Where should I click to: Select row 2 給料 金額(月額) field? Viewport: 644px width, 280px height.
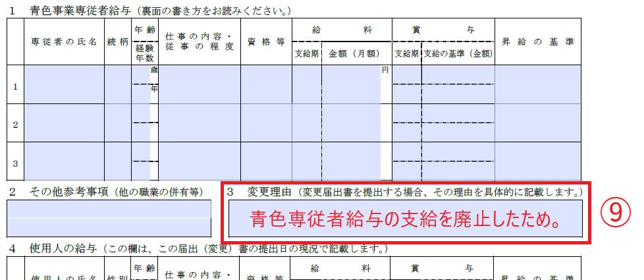pos(351,123)
